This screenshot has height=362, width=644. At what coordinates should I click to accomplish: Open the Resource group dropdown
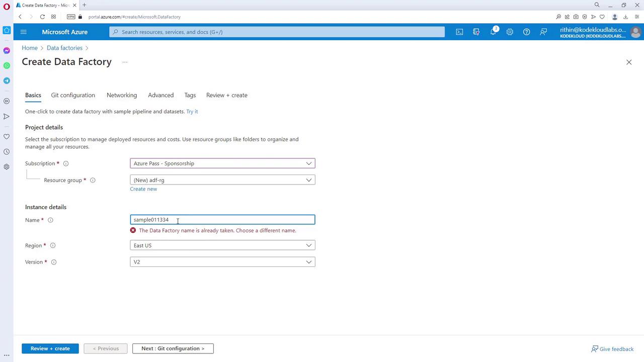click(222, 180)
